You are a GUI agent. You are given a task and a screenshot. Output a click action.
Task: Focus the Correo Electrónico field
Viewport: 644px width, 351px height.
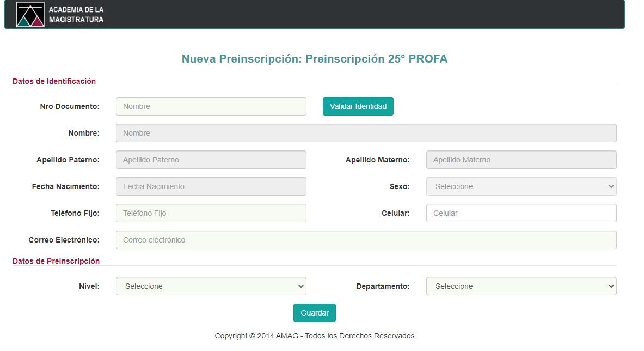366,240
